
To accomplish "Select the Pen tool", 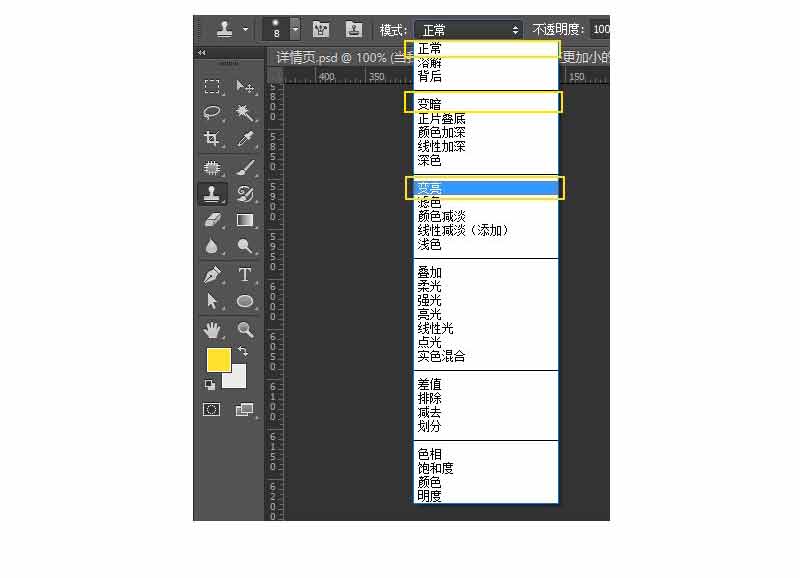I will 212,275.
